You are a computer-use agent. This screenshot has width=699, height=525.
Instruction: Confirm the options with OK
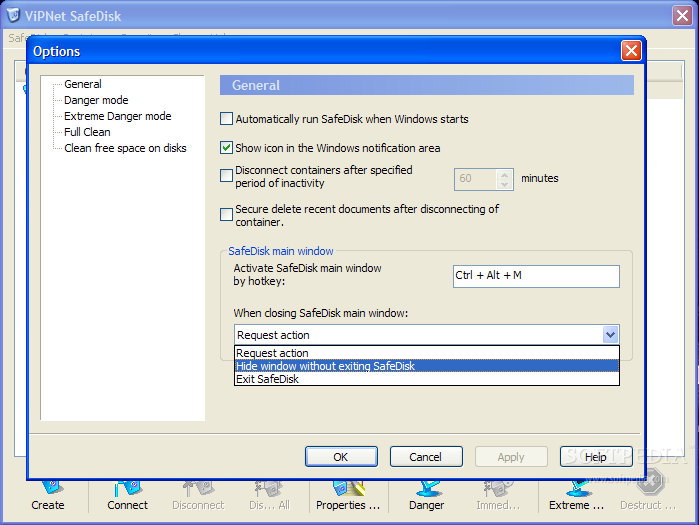(x=341, y=457)
